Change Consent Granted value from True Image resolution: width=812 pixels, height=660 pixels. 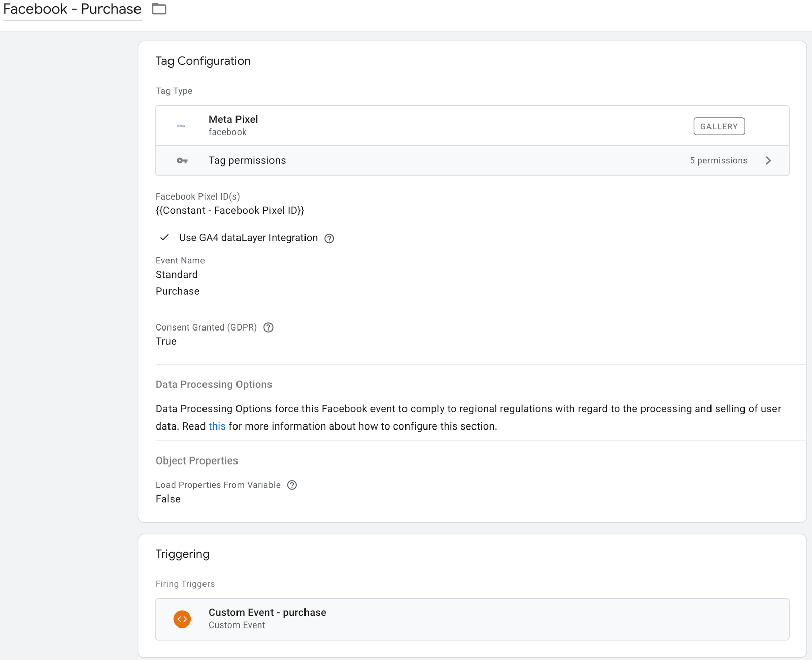166,341
